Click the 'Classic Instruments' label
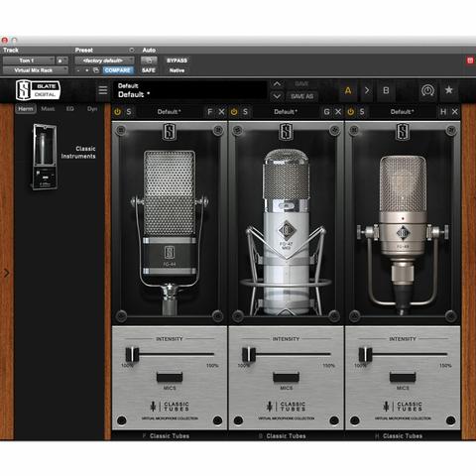476x476 pixels. [78, 153]
